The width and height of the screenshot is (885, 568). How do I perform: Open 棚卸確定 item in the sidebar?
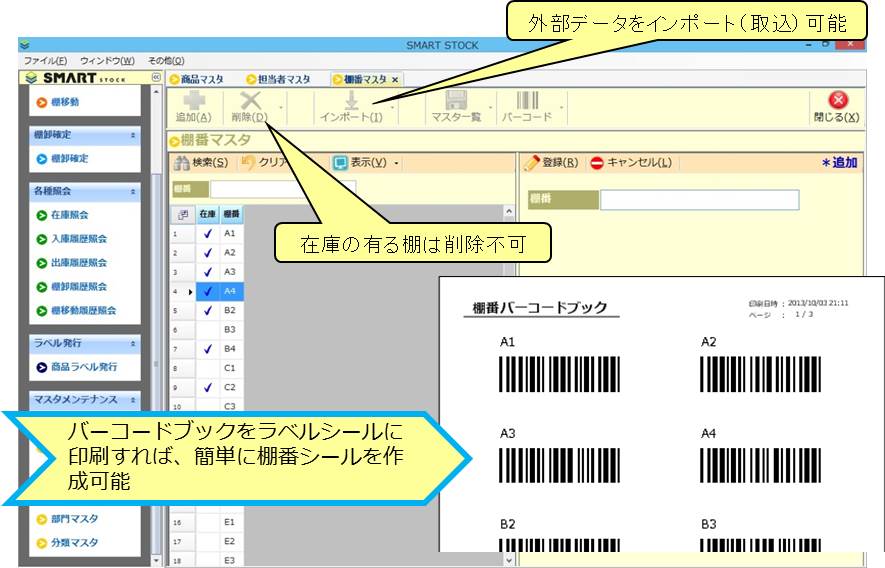[x=63, y=159]
